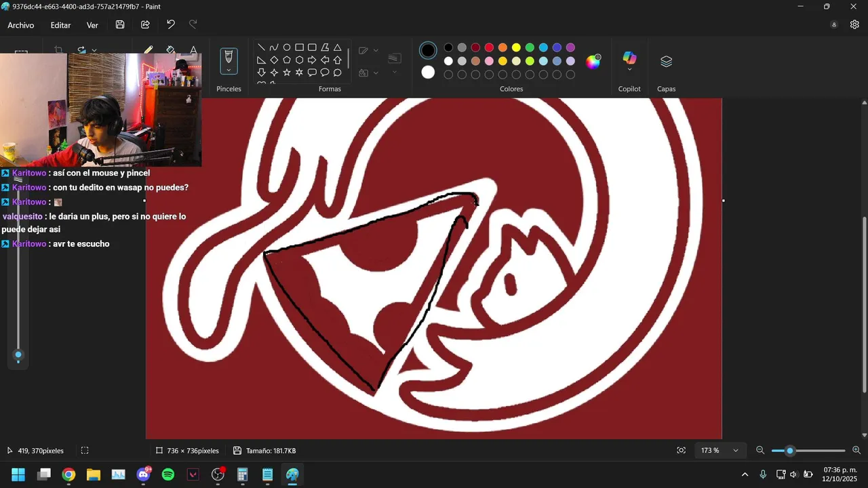This screenshot has width=868, height=488.
Task: Choose the rectangle shape
Action: (x=299, y=47)
